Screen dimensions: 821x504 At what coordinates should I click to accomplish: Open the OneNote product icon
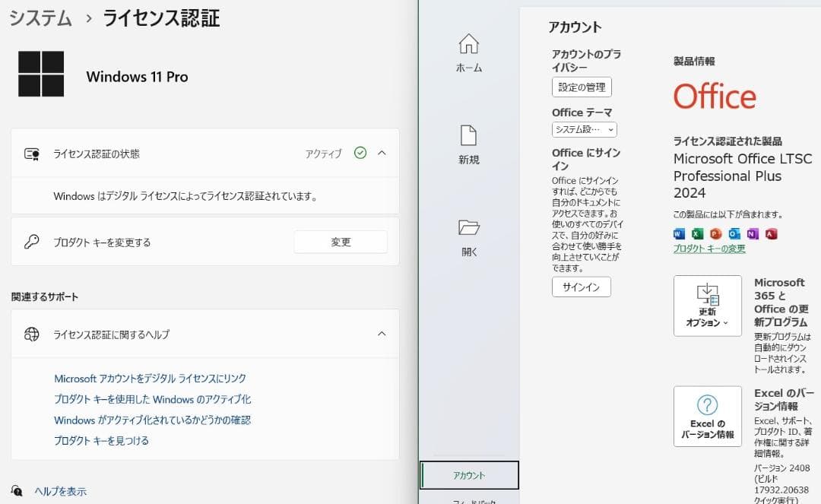click(752, 234)
